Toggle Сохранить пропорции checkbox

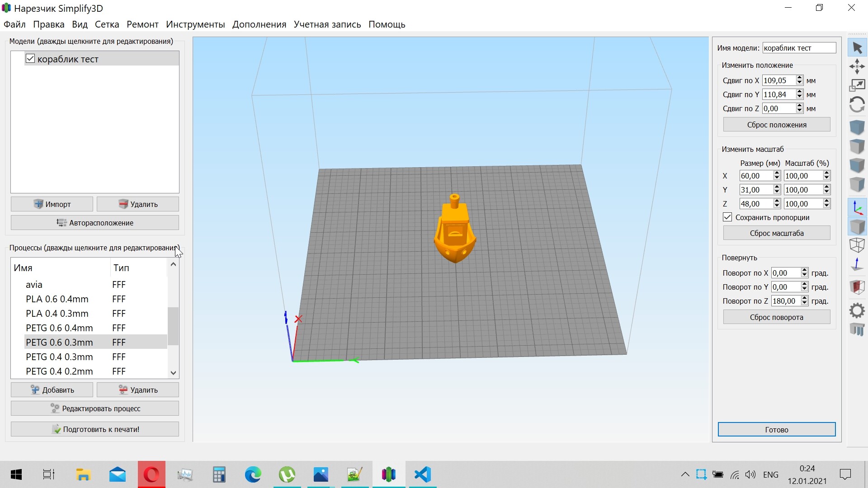click(x=727, y=217)
